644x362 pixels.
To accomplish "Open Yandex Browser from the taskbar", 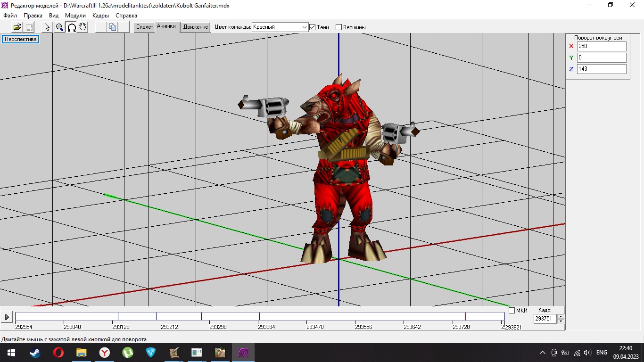I will tap(105, 353).
